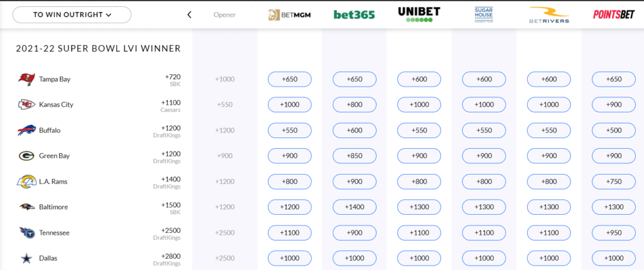Click the Buffalo Bills team logo
This screenshot has height=270, width=644.
coord(26,131)
